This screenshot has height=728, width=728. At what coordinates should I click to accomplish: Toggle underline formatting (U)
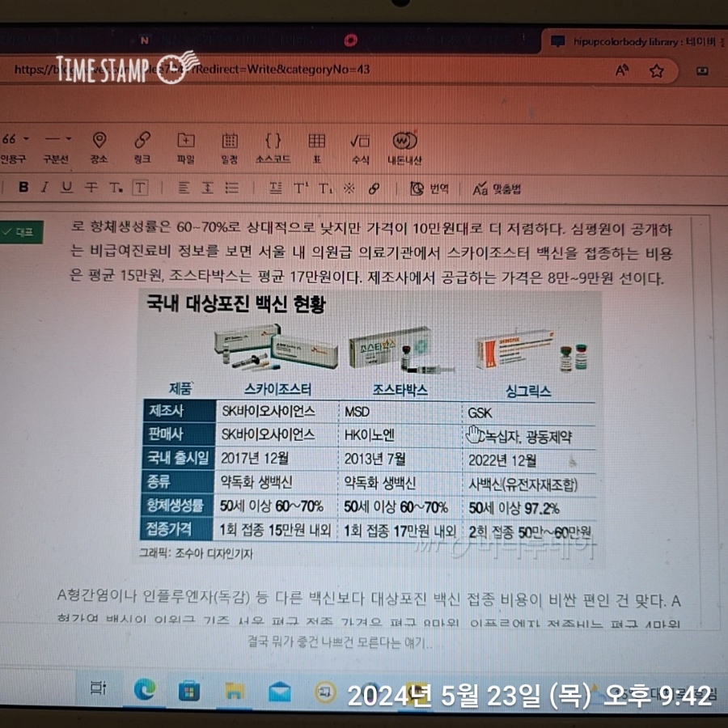point(67,187)
